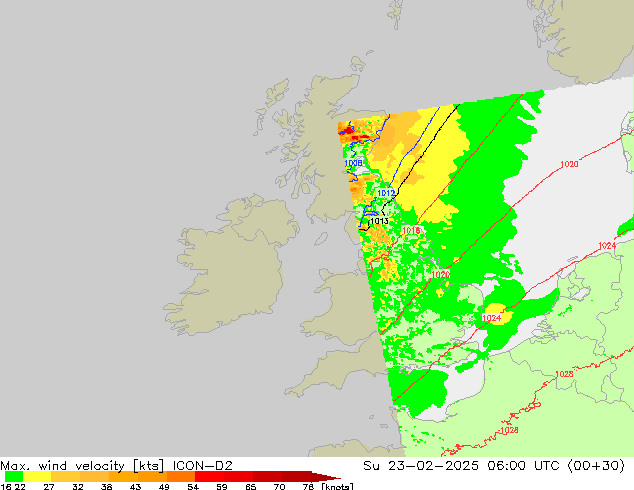Click the legend value '65'
This screenshot has width=634, height=490.
pos(251,486)
